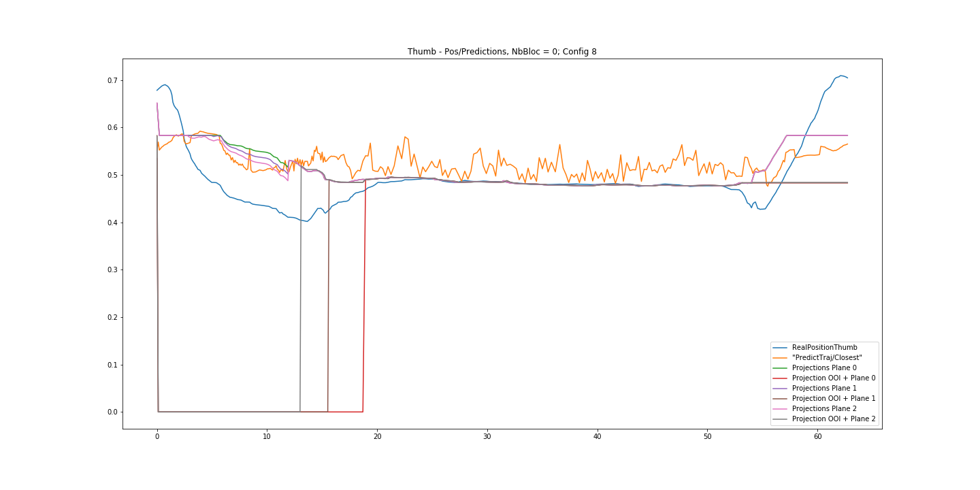Click pink swatch for Projections Plane 2
The image size is (980, 490).
pos(781,409)
